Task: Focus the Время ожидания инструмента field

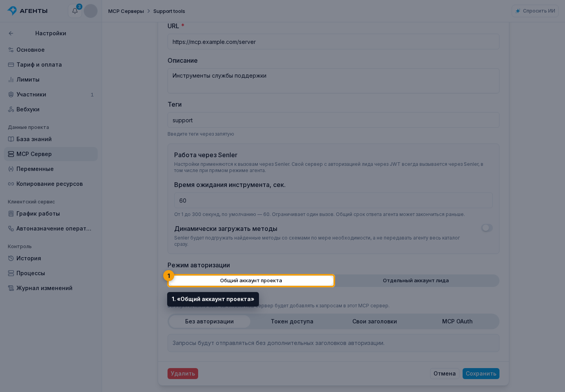Action: [x=334, y=200]
